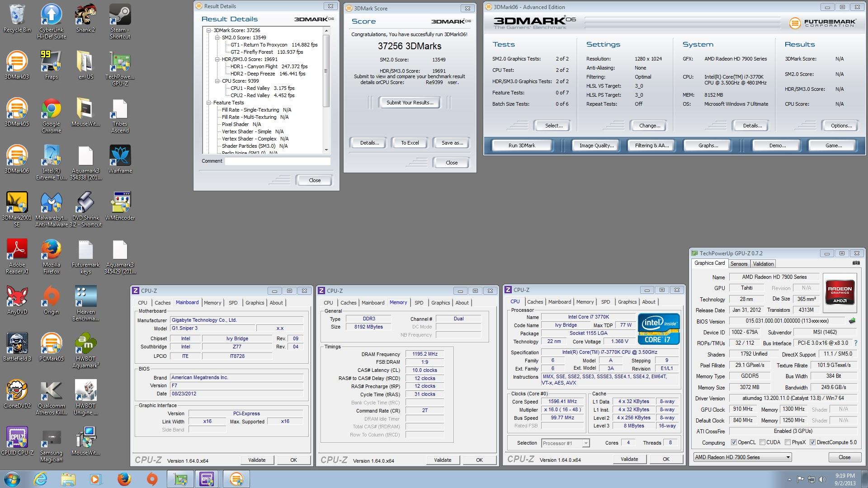Viewport: 868px width, 488px height.
Task: Select the GT1 - Return To Proxycon result row
Action: click(274, 45)
